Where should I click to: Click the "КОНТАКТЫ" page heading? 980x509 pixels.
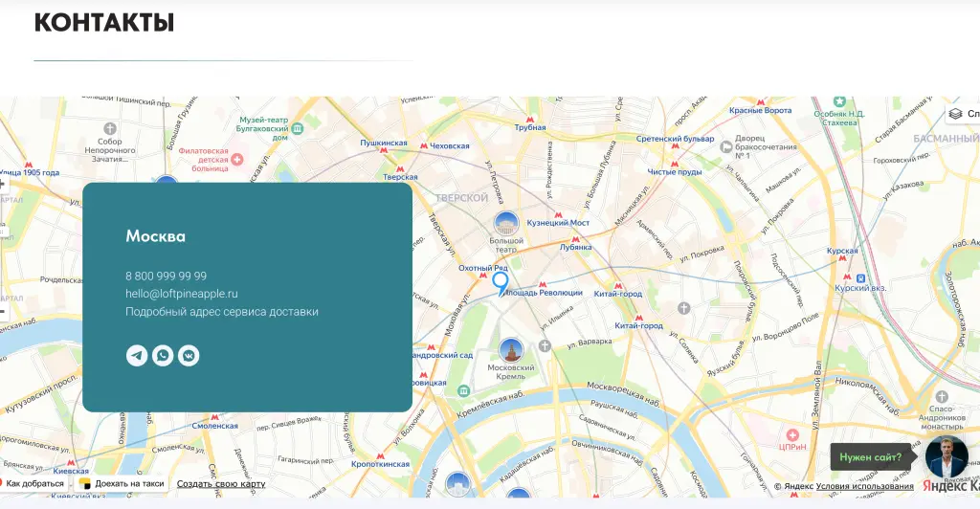[x=103, y=22]
